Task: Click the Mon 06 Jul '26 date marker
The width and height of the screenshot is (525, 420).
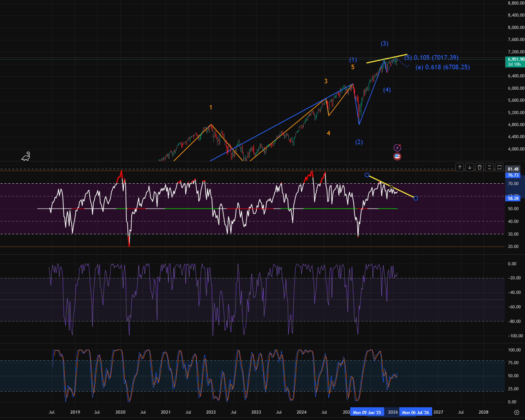Action: (x=416, y=412)
